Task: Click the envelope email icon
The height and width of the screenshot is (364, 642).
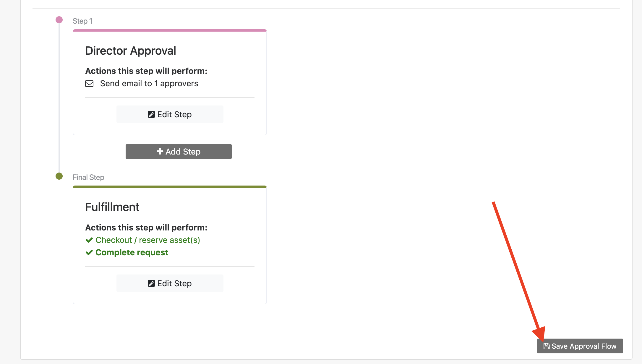Action: [89, 84]
